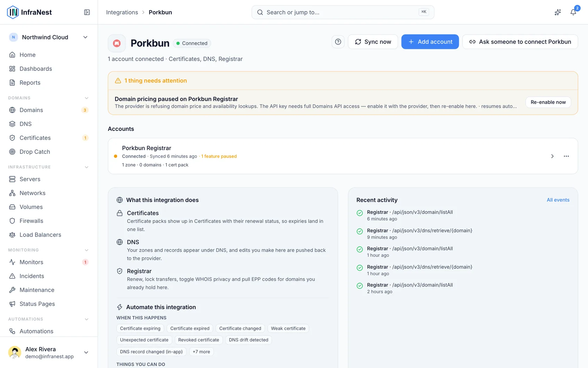Focus the Search or jump to field
Screen dimensions: 588x368
[343, 12]
